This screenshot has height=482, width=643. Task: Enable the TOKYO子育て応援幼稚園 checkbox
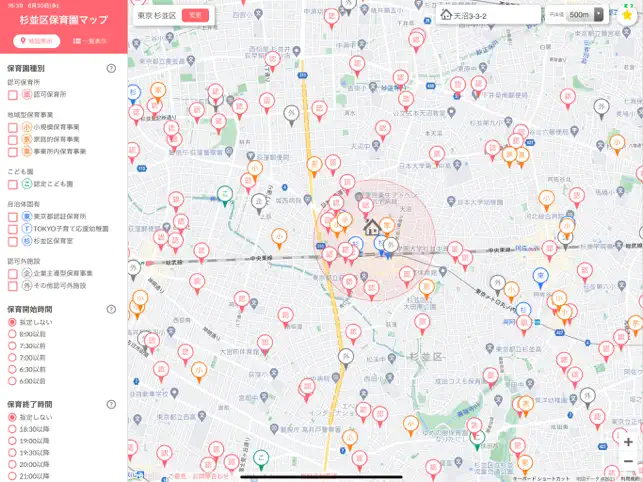coord(13,229)
